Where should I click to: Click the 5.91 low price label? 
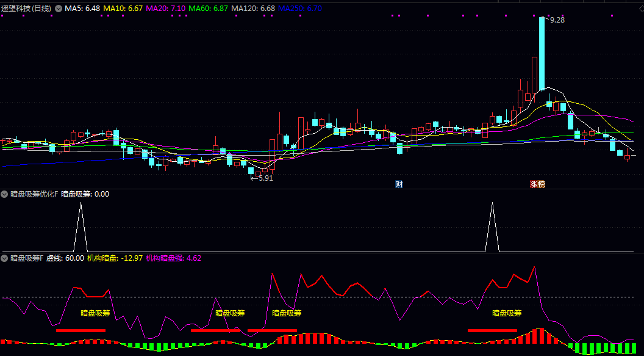pyautogui.click(x=265, y=178)
